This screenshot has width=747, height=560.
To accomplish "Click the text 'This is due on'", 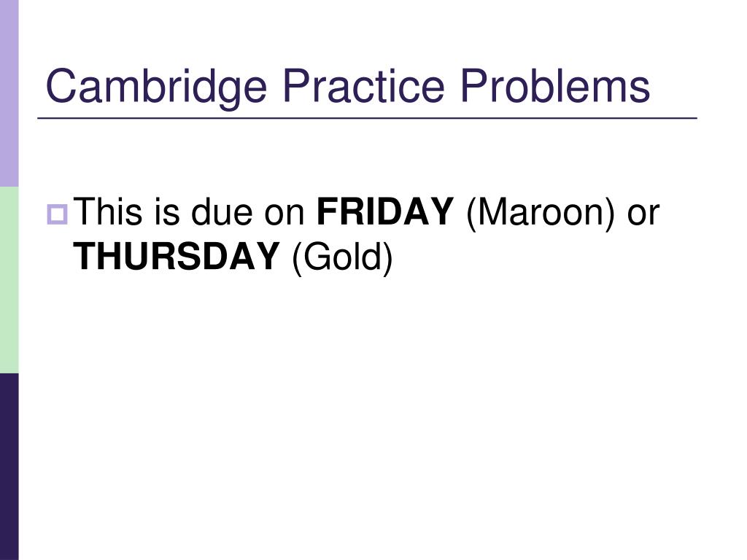I will [189, 211].
